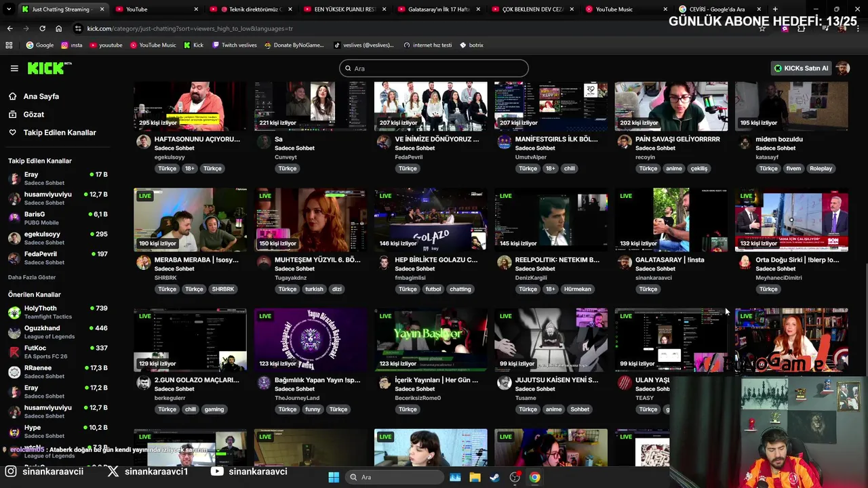This screenshot has height=488, width=868.
Task: Select the Hürmekan tag
Action: point(578,289)
